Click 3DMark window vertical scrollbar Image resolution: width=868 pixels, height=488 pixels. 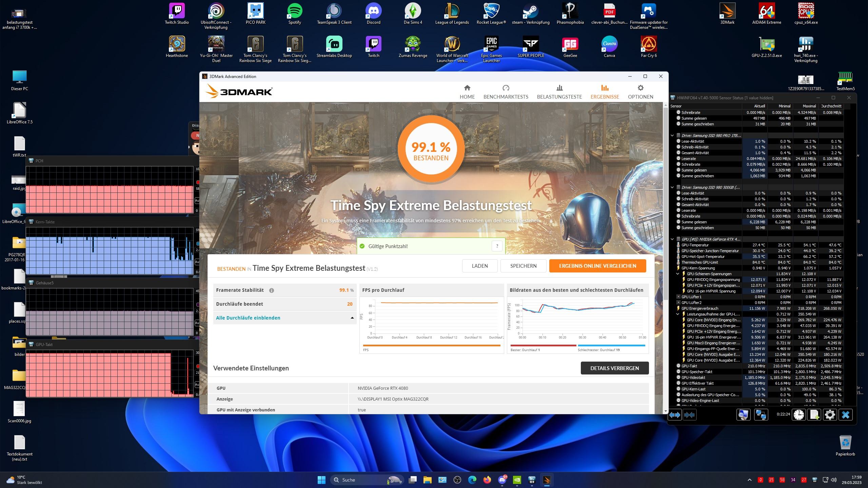coord(665,203)
